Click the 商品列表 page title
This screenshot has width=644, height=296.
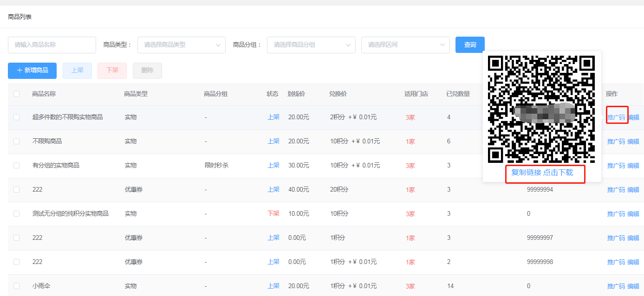pyautogui.click(x=20, y=17)
